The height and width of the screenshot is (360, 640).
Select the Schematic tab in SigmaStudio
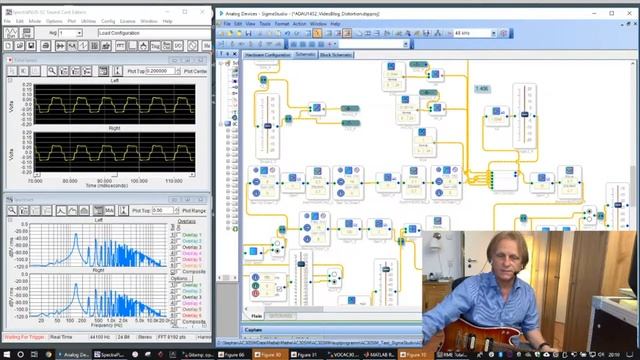[305, 55]
